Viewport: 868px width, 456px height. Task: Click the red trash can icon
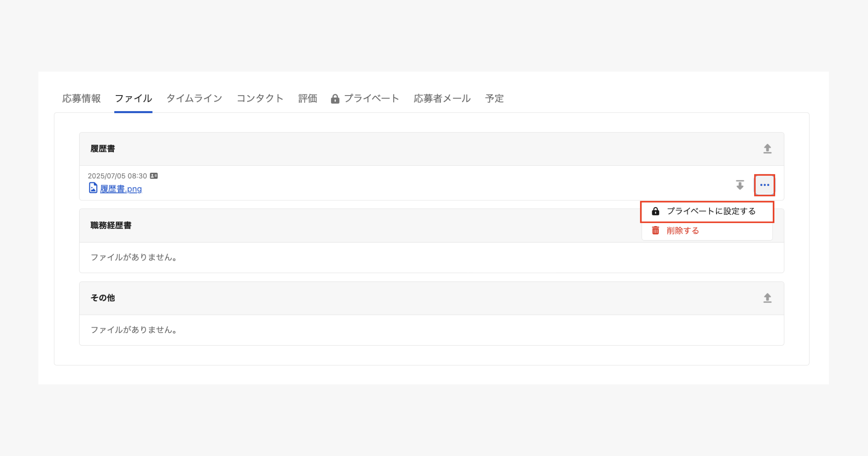point(655,231)
